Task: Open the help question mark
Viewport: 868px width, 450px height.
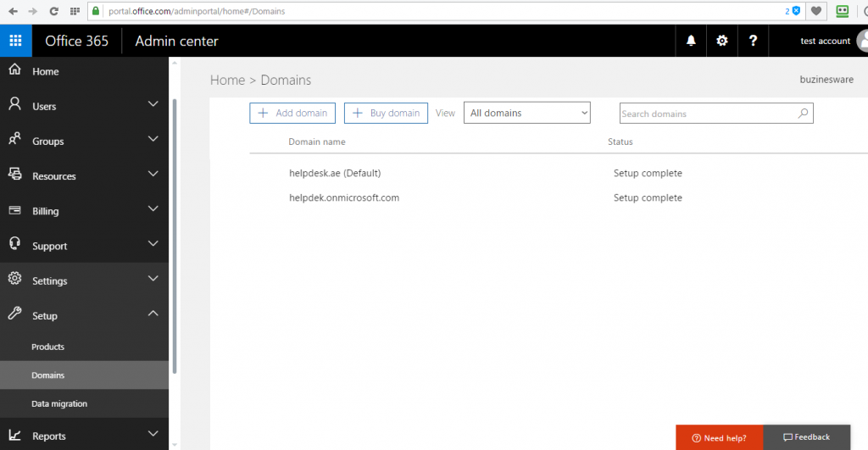Action: pyautogui.click(x=753, y=41)
